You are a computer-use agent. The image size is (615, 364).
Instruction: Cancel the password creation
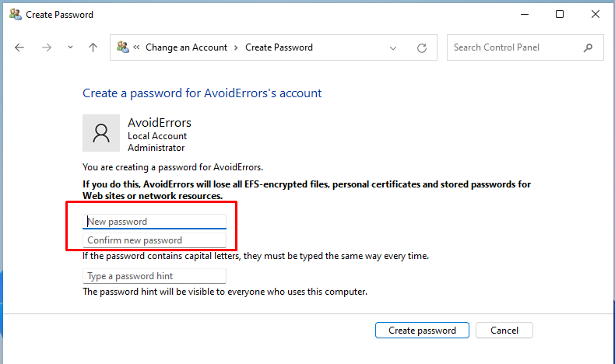tap(504, 331)
